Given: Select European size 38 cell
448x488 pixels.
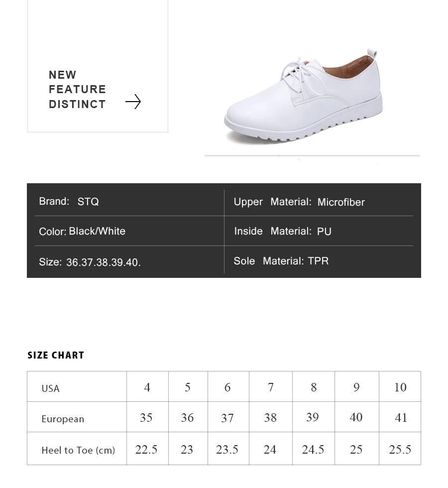Looking at the screenshot, I should click(270, 417).
